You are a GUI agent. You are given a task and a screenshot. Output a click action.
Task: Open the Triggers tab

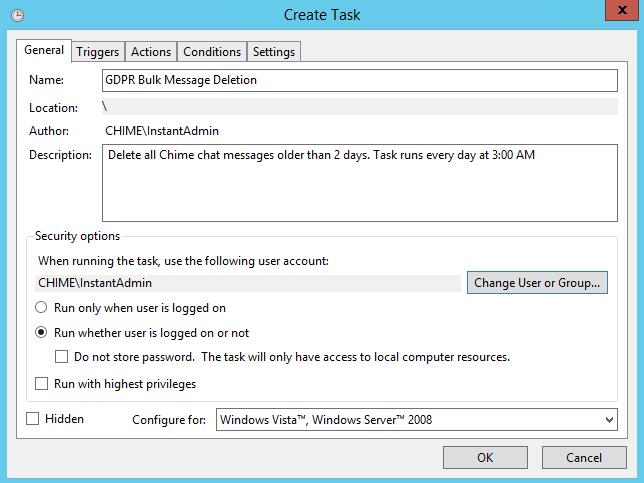coord(98,52)
